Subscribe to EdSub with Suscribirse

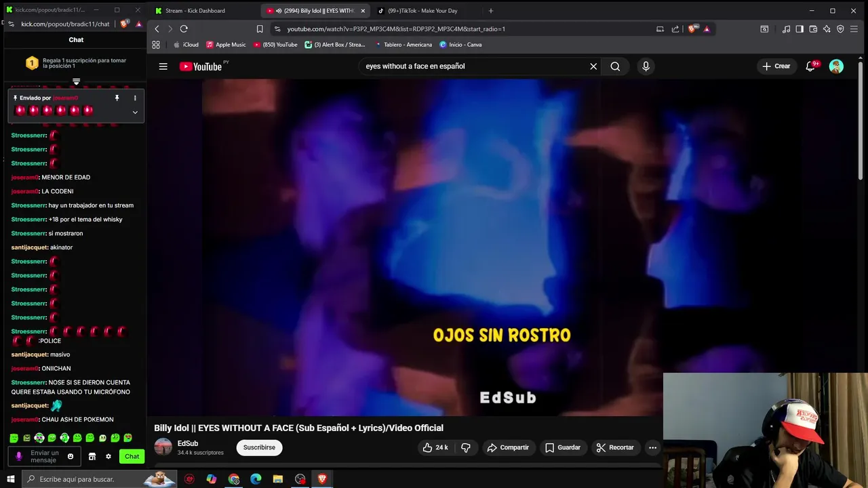coord(259,447)
